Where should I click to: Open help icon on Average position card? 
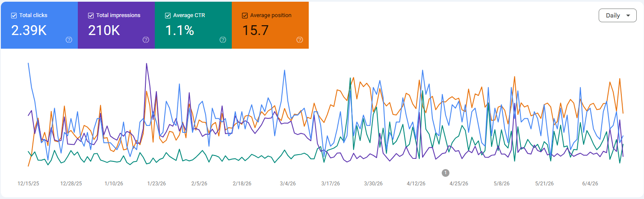point(300,40)
